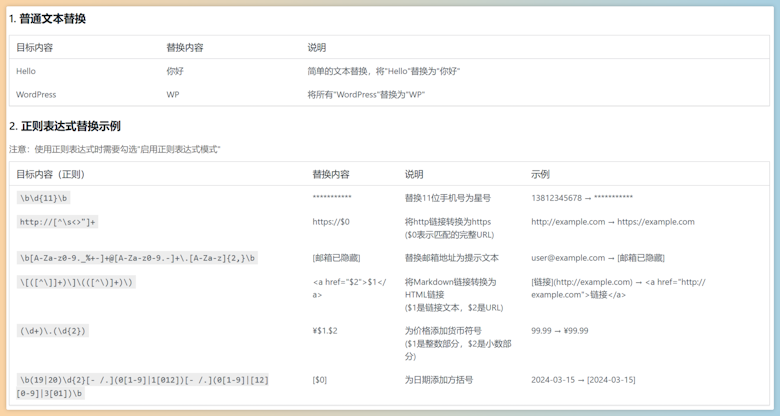The width and height of the screenshot is (780, 416).
Task: Select the date-matching regex code
Action: tap(142, 387)
